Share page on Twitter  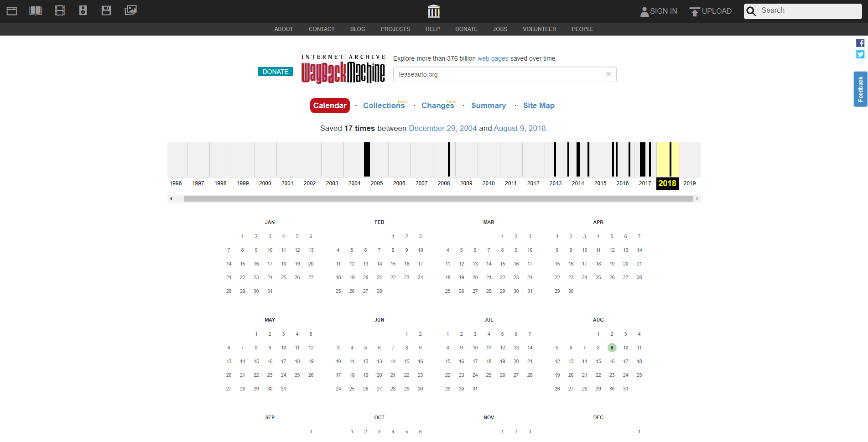tap(860, 54)
